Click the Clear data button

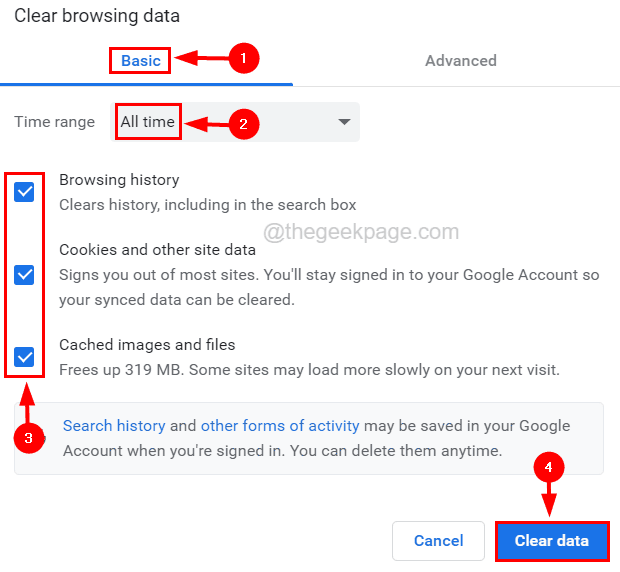[551, 541]
